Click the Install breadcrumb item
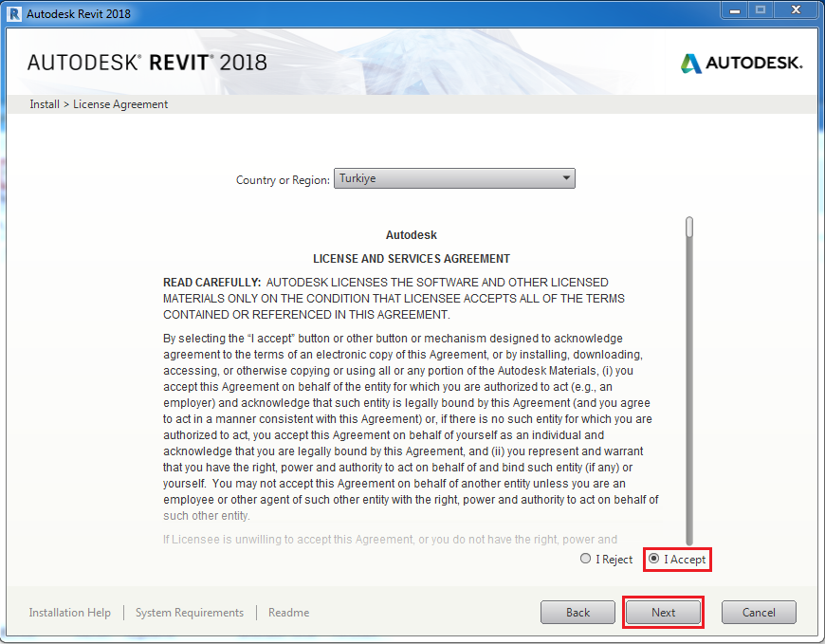Screen dimensions: 825x644 [x=45, y=104]
